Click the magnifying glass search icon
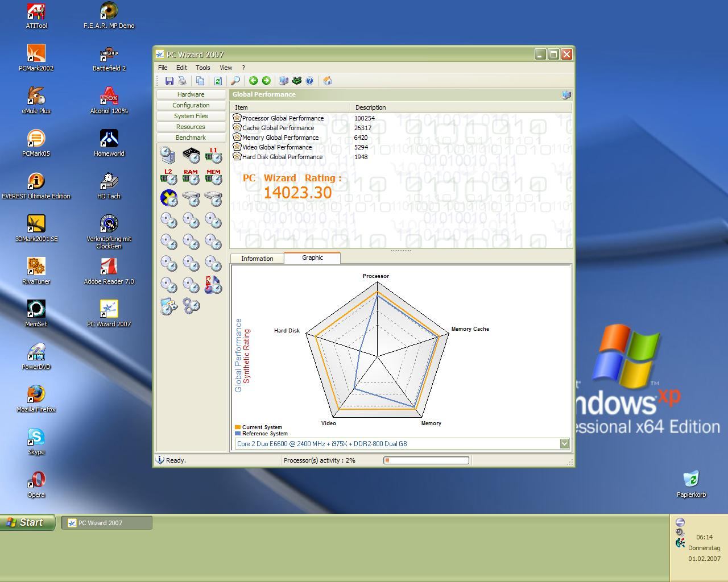 tap(235, 81)
